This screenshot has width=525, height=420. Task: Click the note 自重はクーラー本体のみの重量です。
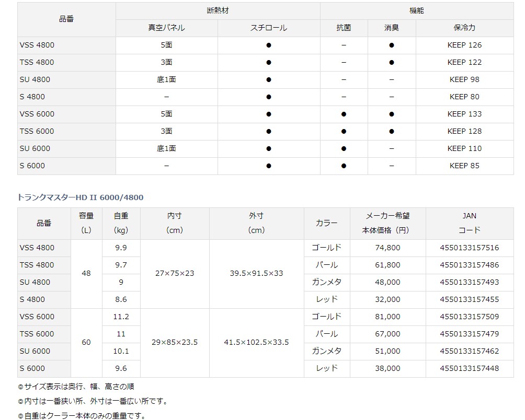click(x=82, y=416)
